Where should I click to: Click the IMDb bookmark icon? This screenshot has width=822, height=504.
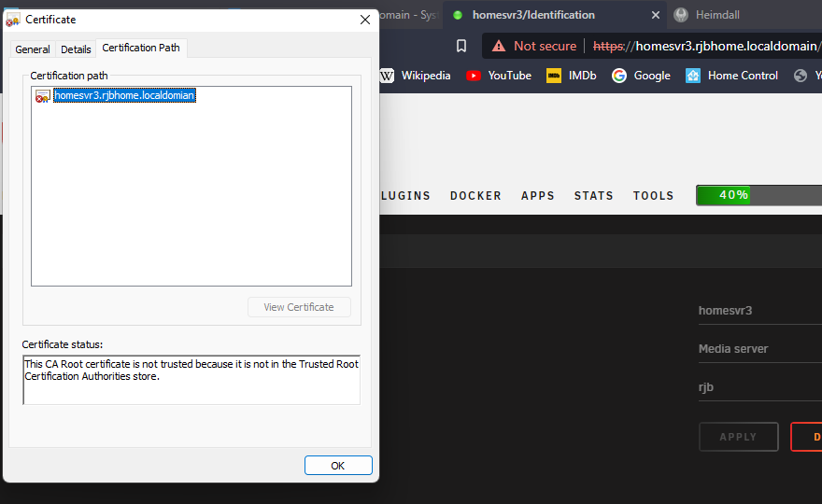point(554,76)
